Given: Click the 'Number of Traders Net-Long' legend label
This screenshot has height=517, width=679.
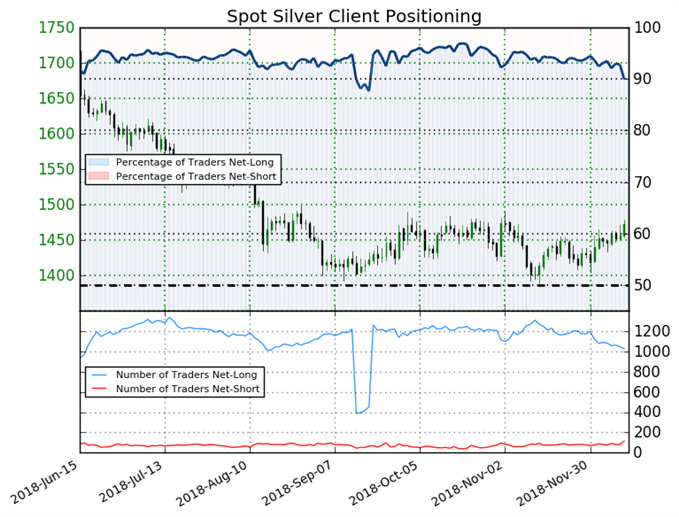Looking at the screenshot, I should [x=186, y=375].
